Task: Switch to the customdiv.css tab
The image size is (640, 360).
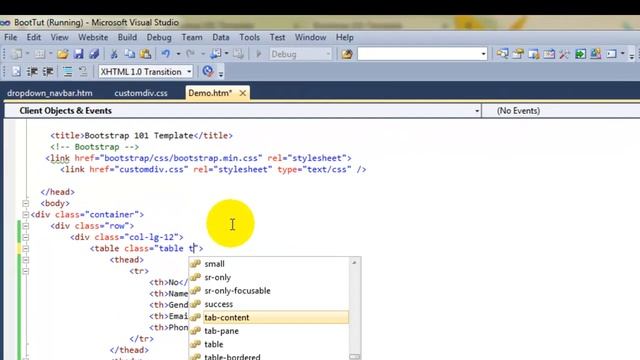Action: 141,93
